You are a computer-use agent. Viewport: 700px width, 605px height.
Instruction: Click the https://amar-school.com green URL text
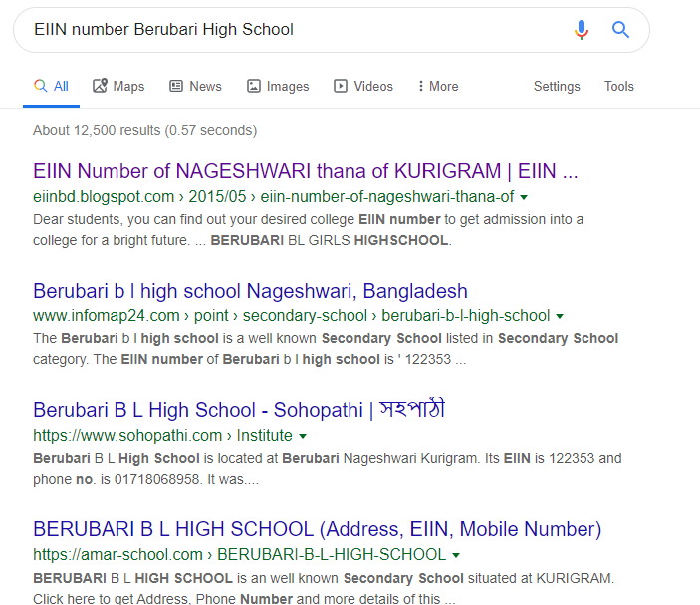239,555
